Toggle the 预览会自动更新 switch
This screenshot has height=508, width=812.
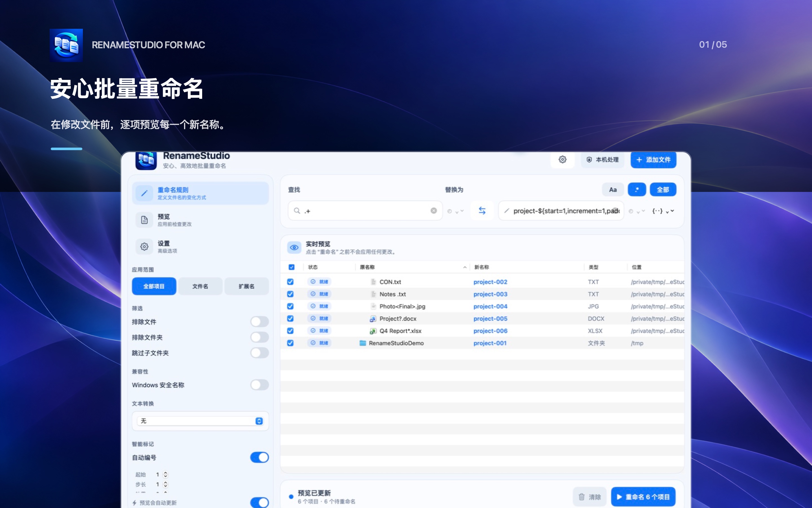[x=259, y=503]
